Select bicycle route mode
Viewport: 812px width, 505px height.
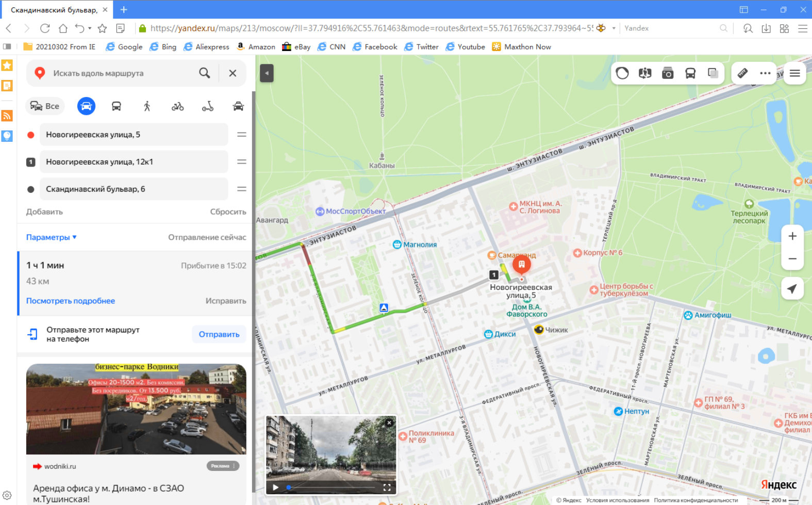click(x=177, y=106)
